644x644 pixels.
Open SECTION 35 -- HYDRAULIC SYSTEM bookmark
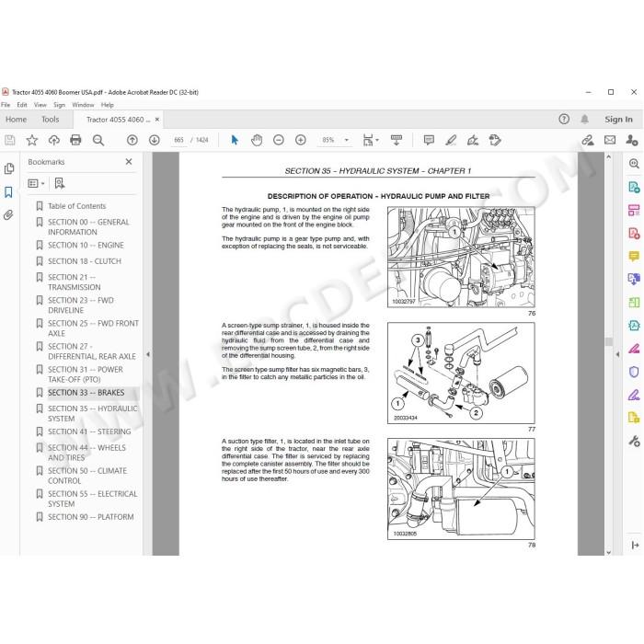pyautogui.click(x=92, y=414)
